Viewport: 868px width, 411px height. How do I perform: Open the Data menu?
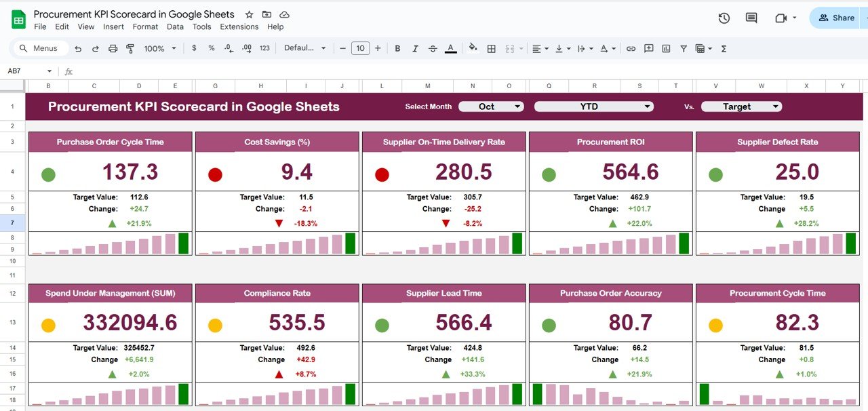(x=175, y=26)
